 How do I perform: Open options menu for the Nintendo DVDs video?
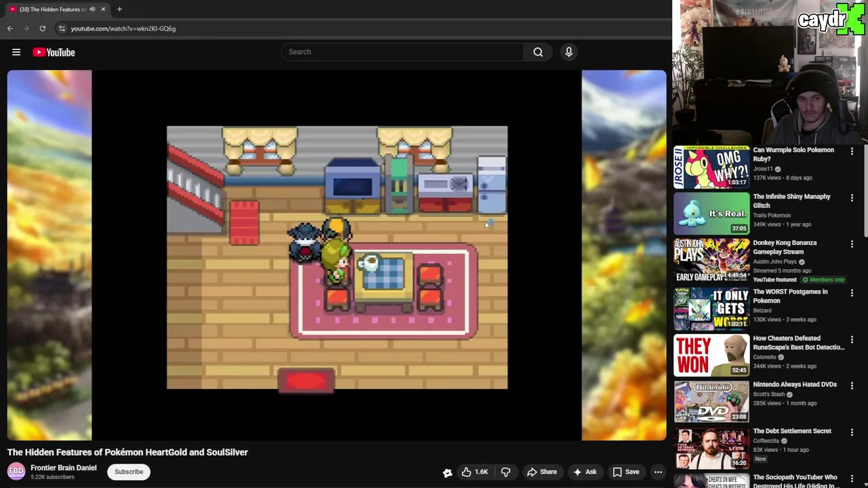click(852, 386)
